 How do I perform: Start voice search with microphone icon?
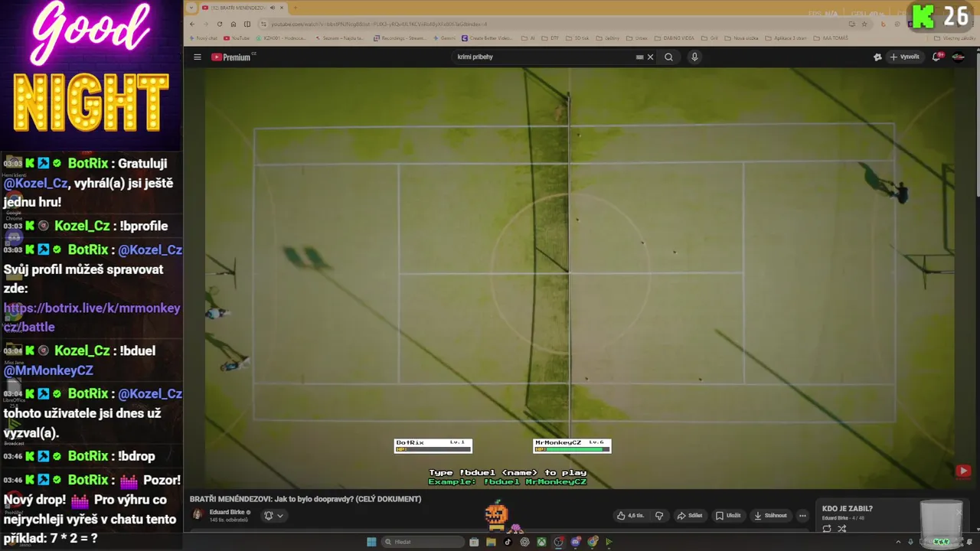[694, 57]
